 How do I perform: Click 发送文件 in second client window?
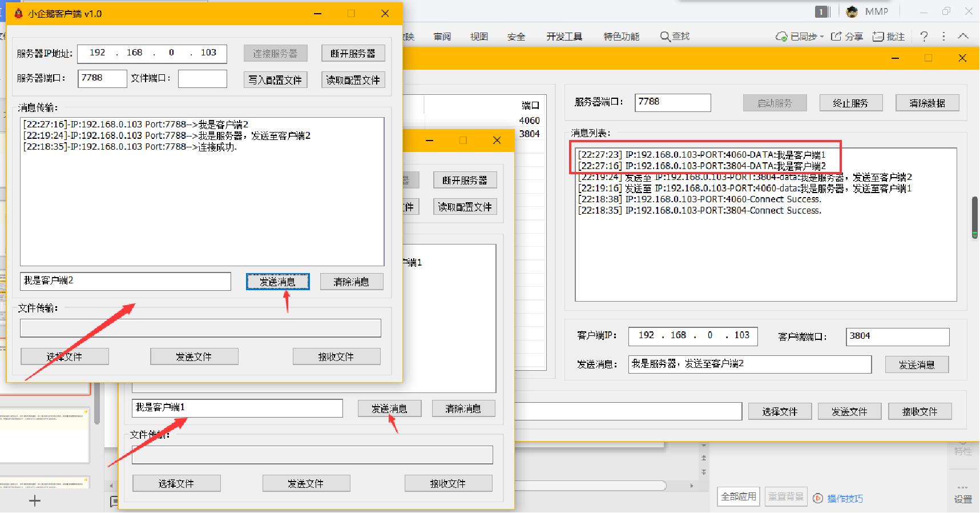pos(306,483)
